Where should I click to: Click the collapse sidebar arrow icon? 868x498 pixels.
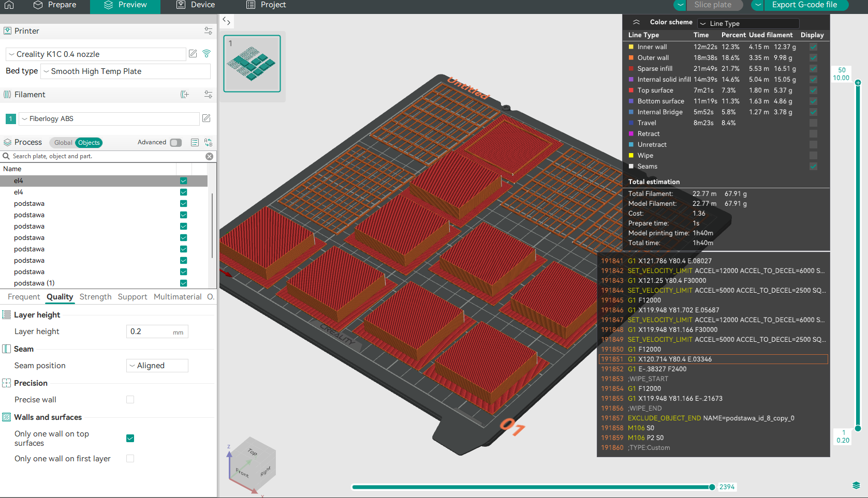226,21
